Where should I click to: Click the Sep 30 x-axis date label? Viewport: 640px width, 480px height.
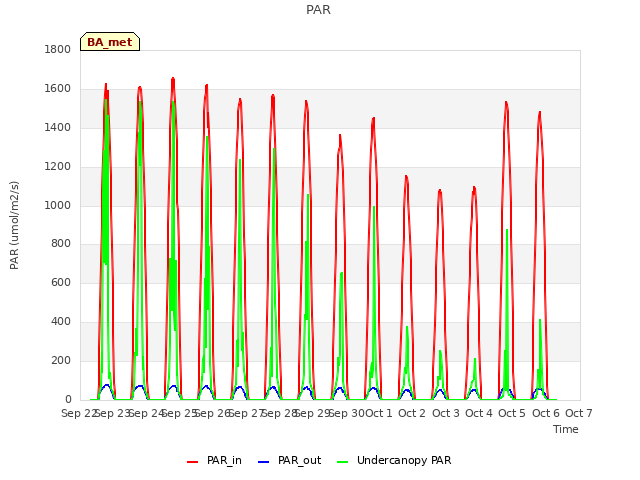click(x=347, y=413)
